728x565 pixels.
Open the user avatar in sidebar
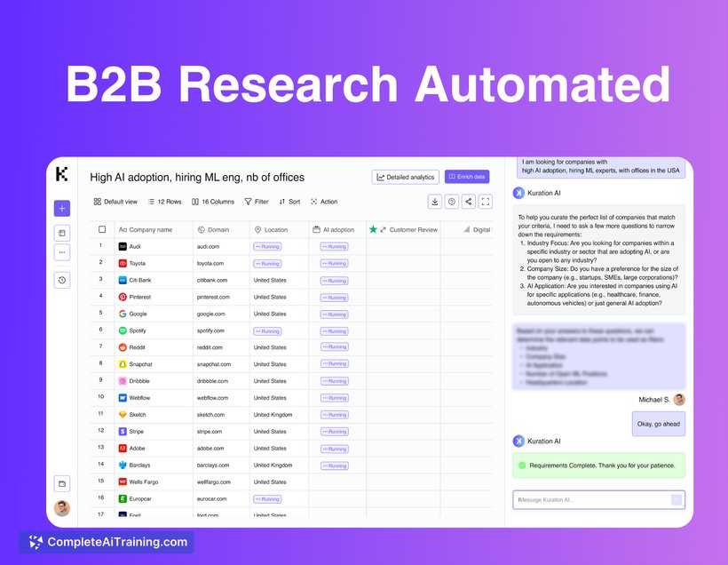click(x=62, y=508)
